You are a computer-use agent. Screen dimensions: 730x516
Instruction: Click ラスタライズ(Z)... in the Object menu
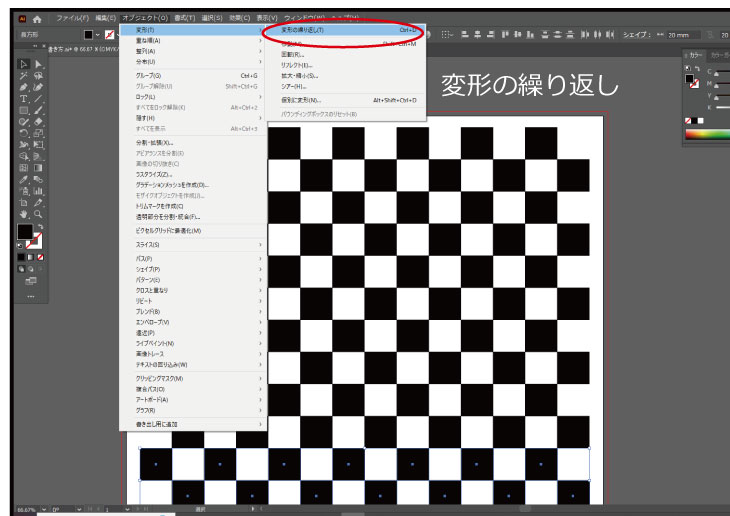[155, 174]
